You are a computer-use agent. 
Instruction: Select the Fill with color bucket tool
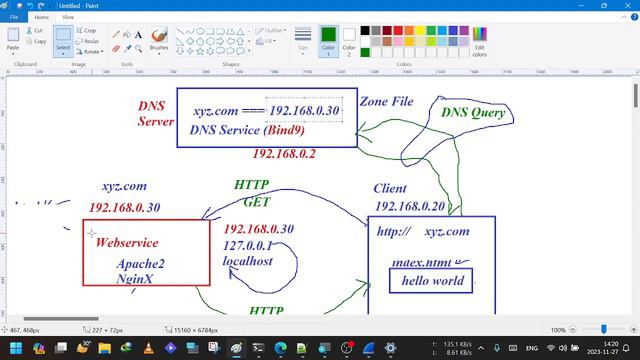(127, 35)
